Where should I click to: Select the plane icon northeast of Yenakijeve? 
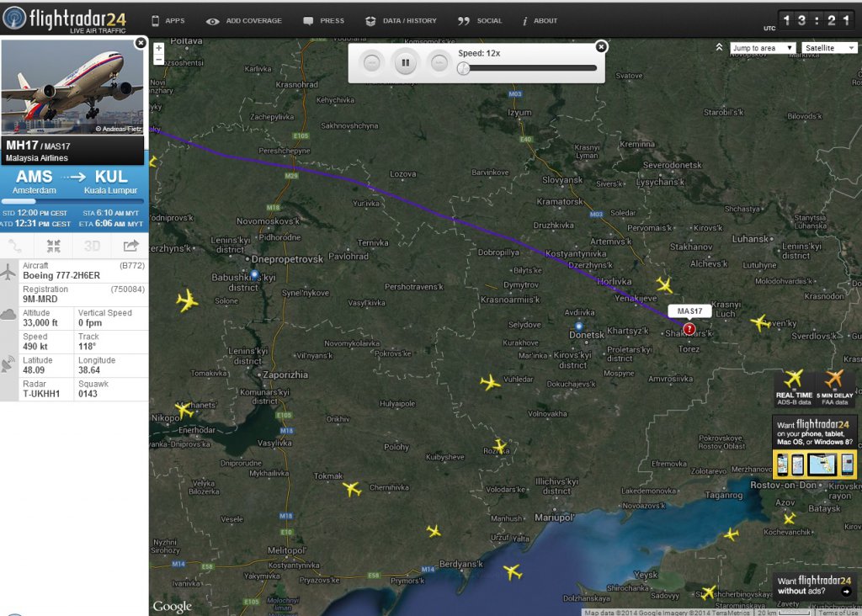tap(665, 284)
